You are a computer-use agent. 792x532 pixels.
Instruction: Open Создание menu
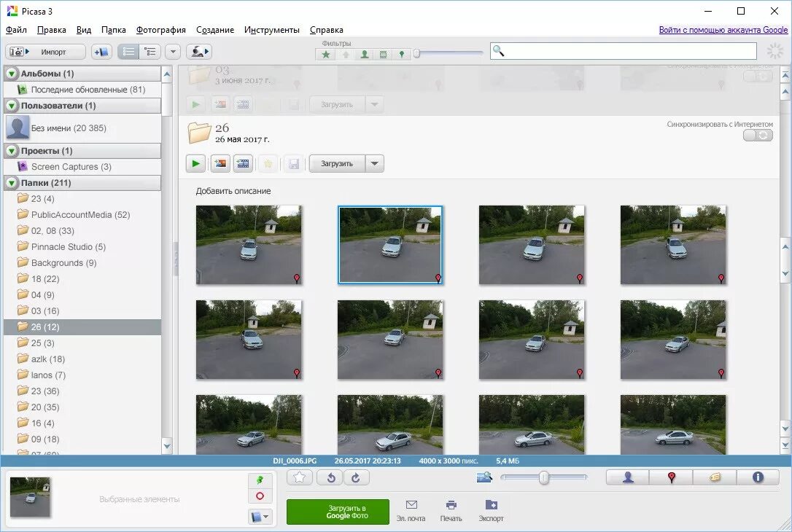pos(215,30)
